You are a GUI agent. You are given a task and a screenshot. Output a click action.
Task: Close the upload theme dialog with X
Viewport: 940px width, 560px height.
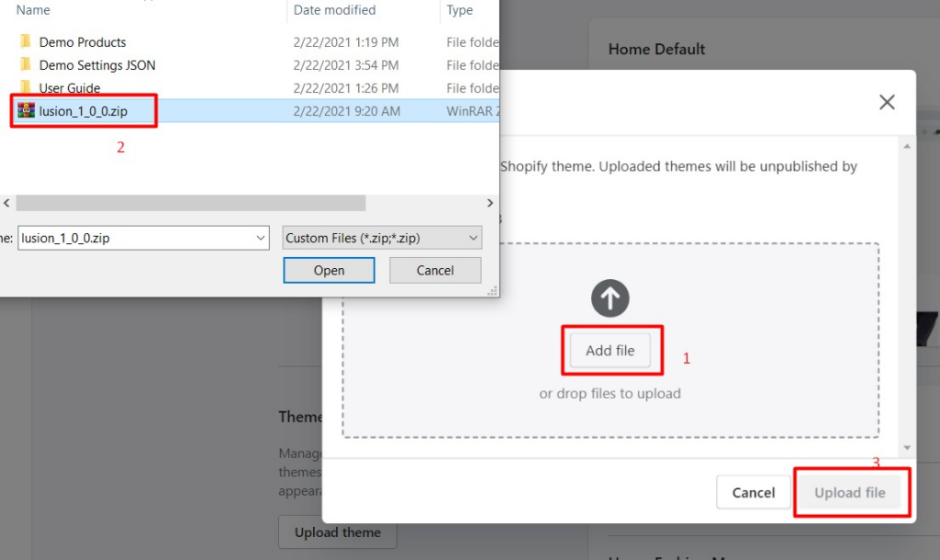point(887,102)
